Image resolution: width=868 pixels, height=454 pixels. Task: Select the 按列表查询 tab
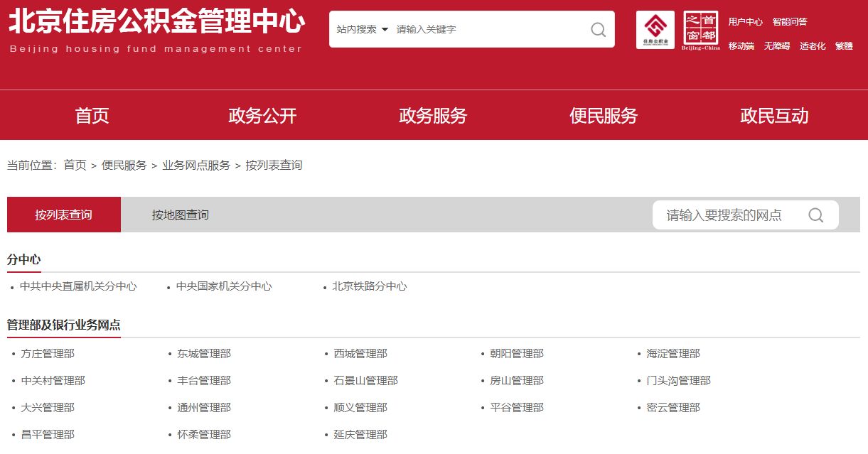point(64,215)
